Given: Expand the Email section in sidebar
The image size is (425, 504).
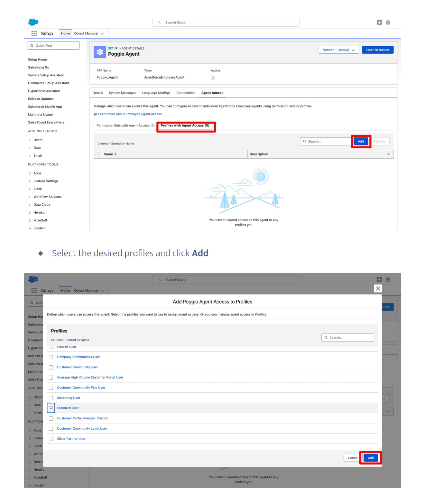Looking at the screenshot, I should (30, 156).
